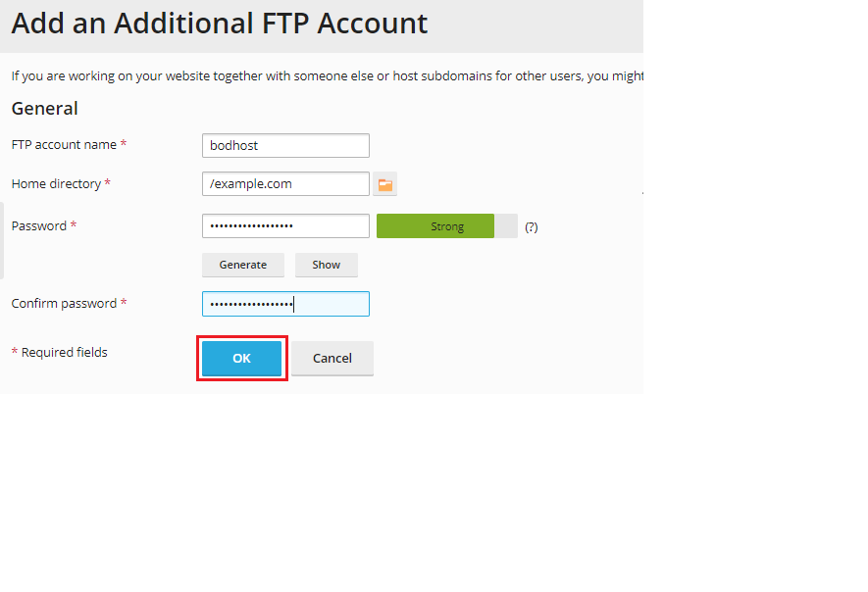Click the Confirm password text box

coord(285,304)
